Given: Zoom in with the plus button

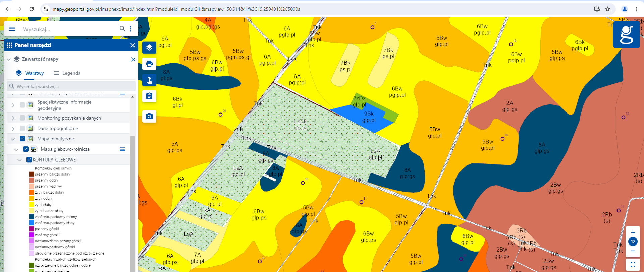Looking at the screenshot, I should point(633,232).
